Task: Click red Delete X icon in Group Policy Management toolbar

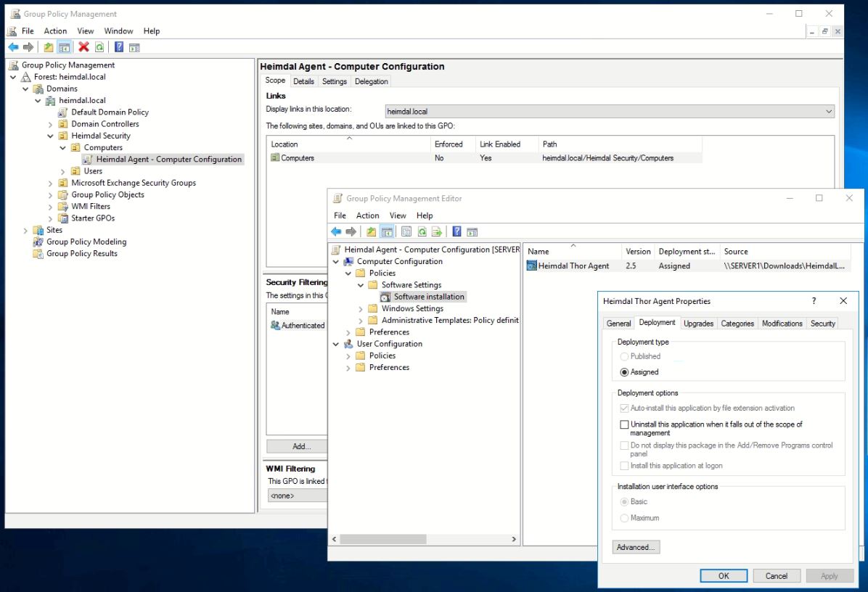Action: tap(83, 47)
